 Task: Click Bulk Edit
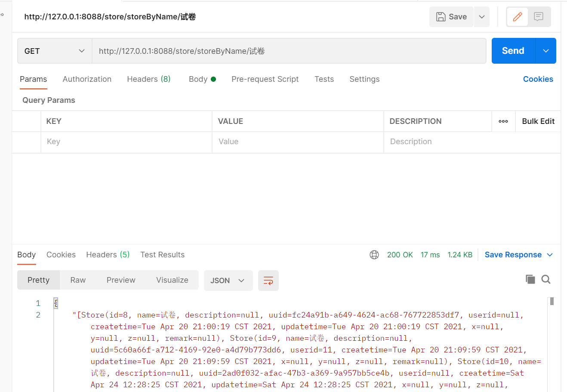tap(538, 121)
